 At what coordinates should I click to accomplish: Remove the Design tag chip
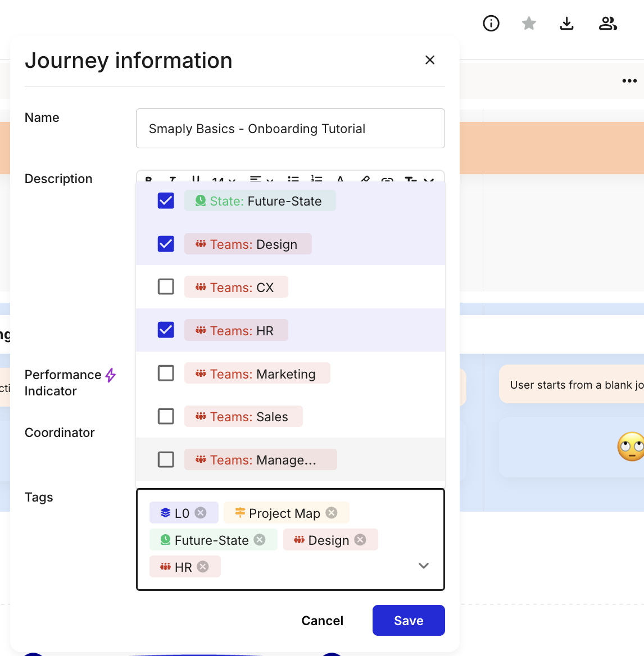click(360, 540)
